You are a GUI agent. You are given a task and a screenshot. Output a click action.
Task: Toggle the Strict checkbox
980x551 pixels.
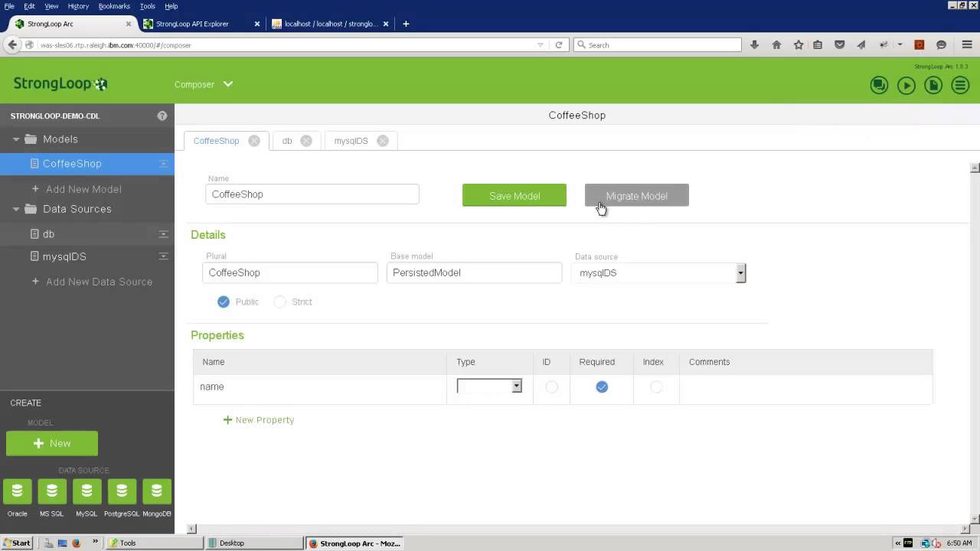click(280, 302)
